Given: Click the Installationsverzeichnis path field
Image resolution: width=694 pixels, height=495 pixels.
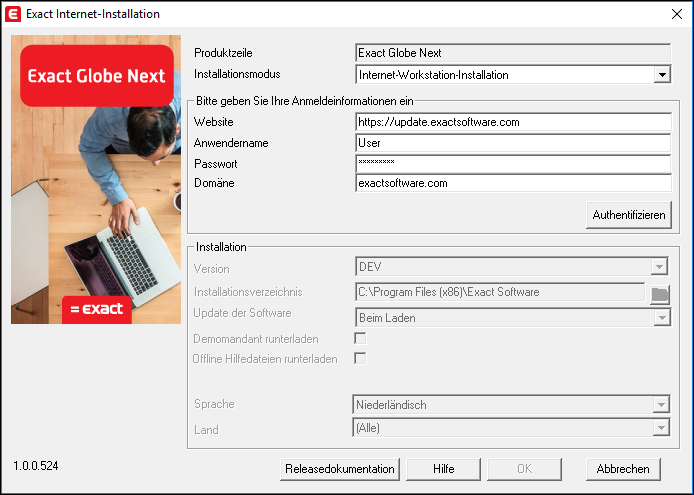Looking at the screenshot, I should [x=500, y=292].
